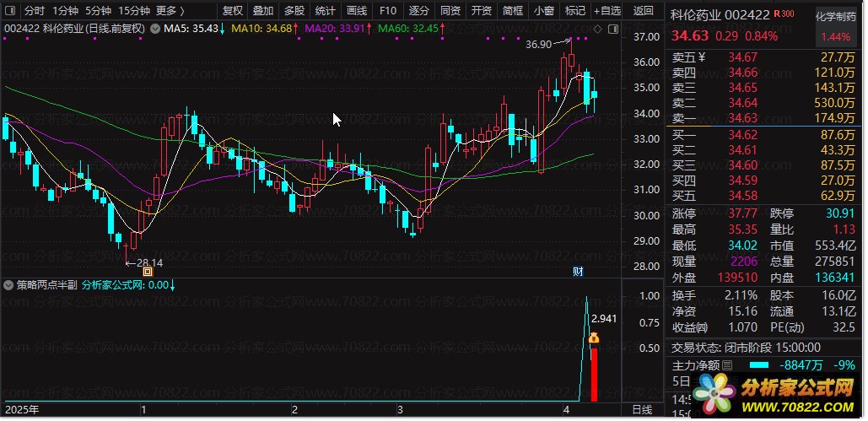This screenshot has width=868, height=421.
Task: Click the 36.90 high price label
Action: coord(538,44)
